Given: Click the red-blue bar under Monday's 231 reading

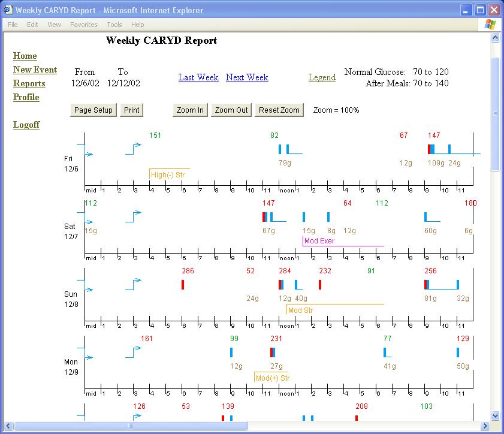Looking at the screenshot, I should pos(273,352).
